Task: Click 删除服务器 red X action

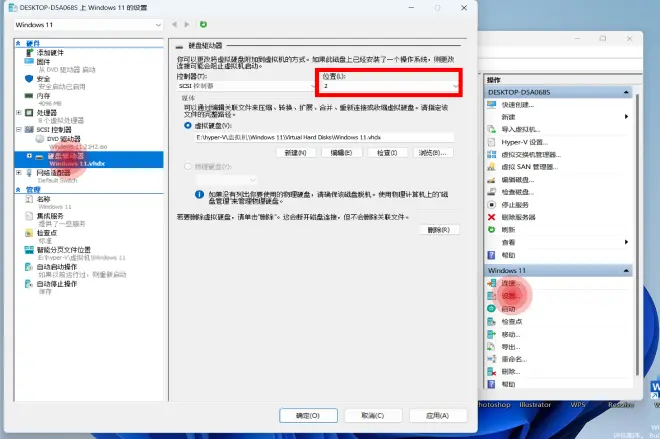Action: [x=518, y=217]
